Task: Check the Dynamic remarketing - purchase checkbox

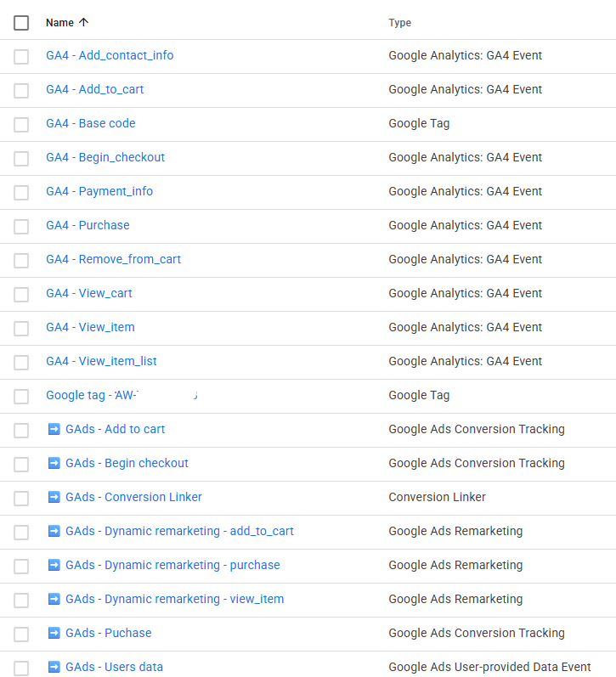Action: click(x=21, y=567)
